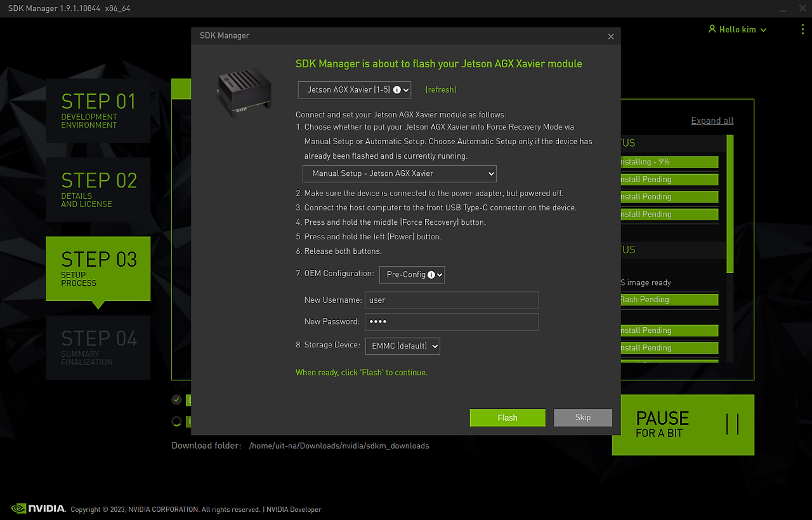Screen dimensions: 812x520
Task: Click the NVIDIA logo in the footer
Action: coord(39,509)
